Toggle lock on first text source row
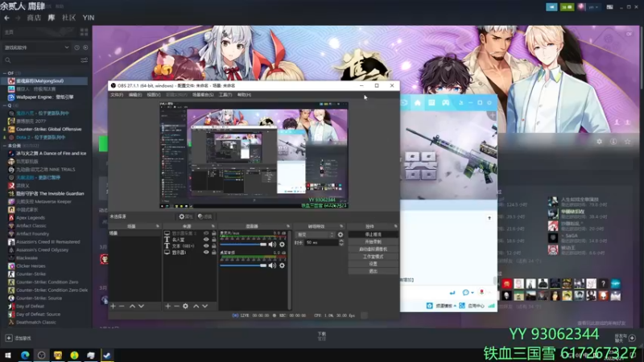This screenshot has width=644, height=362. click(x=213, y=239)
